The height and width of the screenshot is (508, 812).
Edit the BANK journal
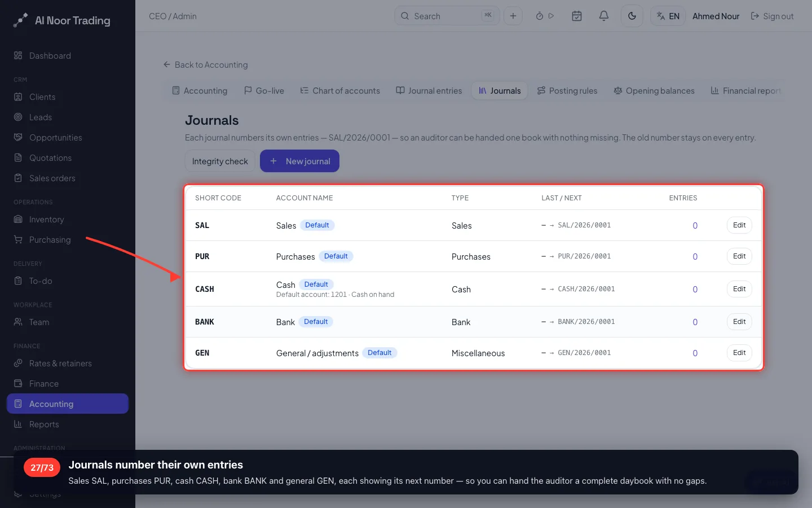pyautogui.click(x=739, y=322)
